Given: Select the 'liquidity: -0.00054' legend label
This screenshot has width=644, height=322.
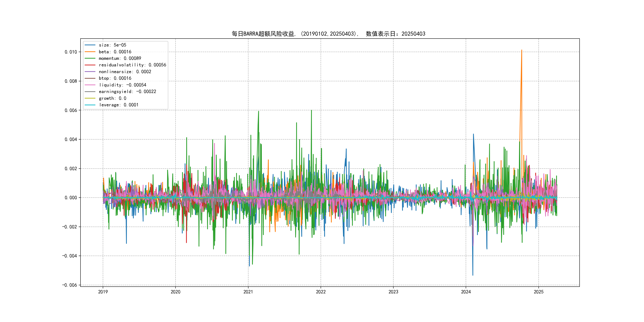Looking at the screenshot, I should point(122,85).
